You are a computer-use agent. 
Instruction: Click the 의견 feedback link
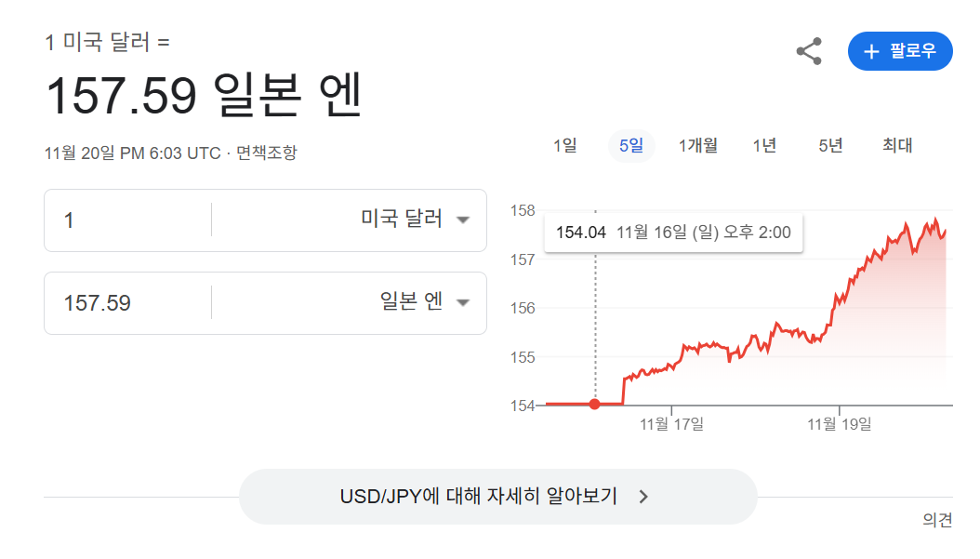(937, 520)
